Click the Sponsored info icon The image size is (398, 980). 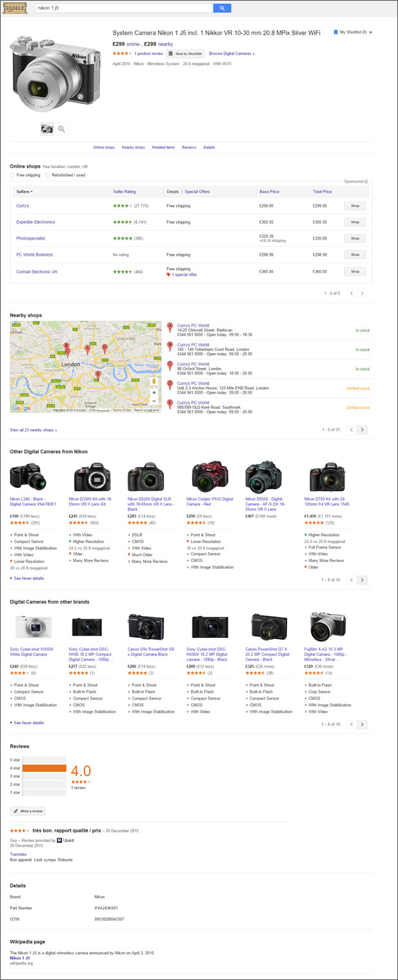(366, 182)
